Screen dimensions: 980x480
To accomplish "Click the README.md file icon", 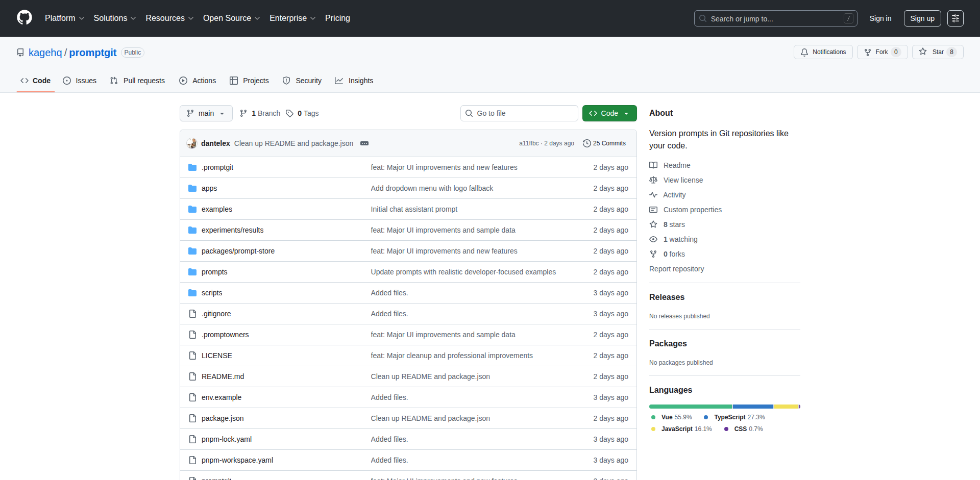I will click(192, 376).
